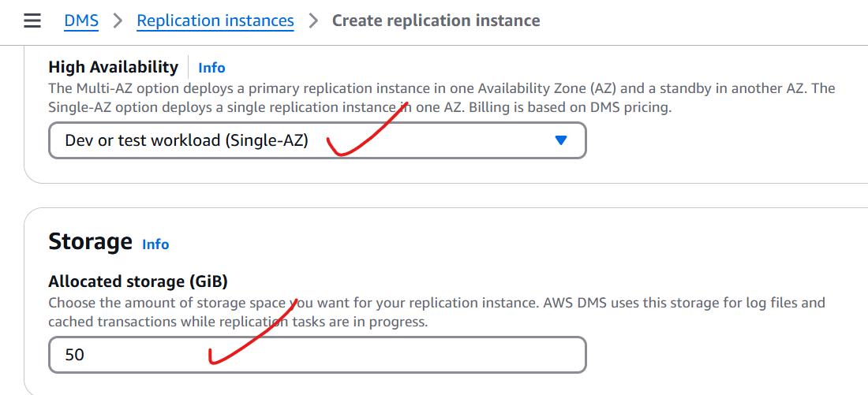Open the hamburger navigation menu

[32, 21]
